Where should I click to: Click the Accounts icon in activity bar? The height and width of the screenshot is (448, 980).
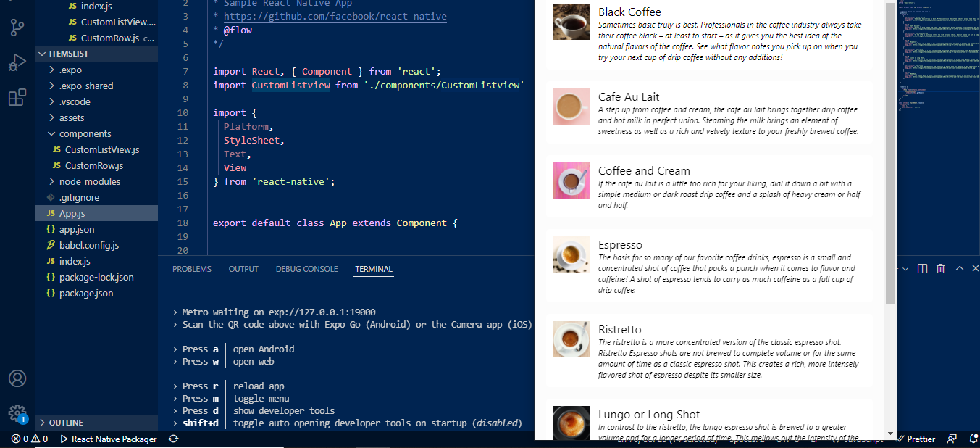click(x=17, y=378)
